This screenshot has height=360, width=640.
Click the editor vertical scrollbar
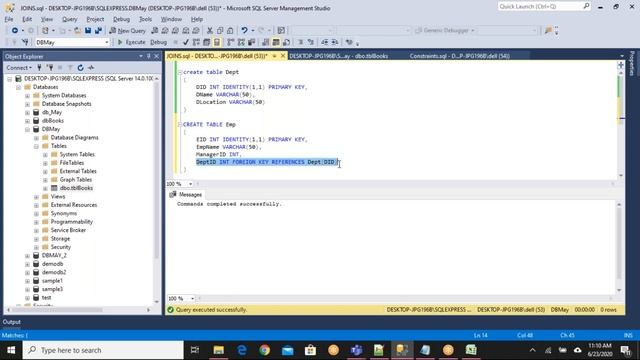coord(621,124)
